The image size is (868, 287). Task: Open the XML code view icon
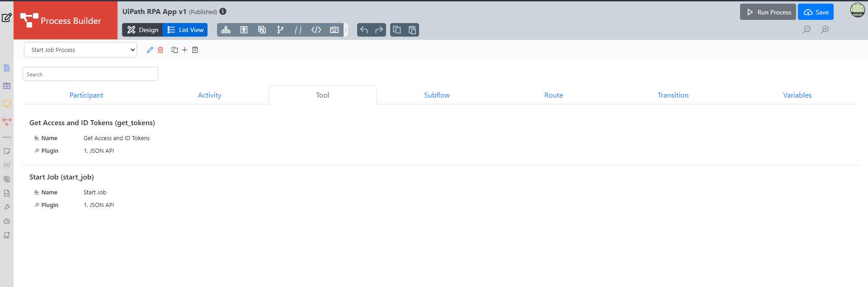(316, 30)
